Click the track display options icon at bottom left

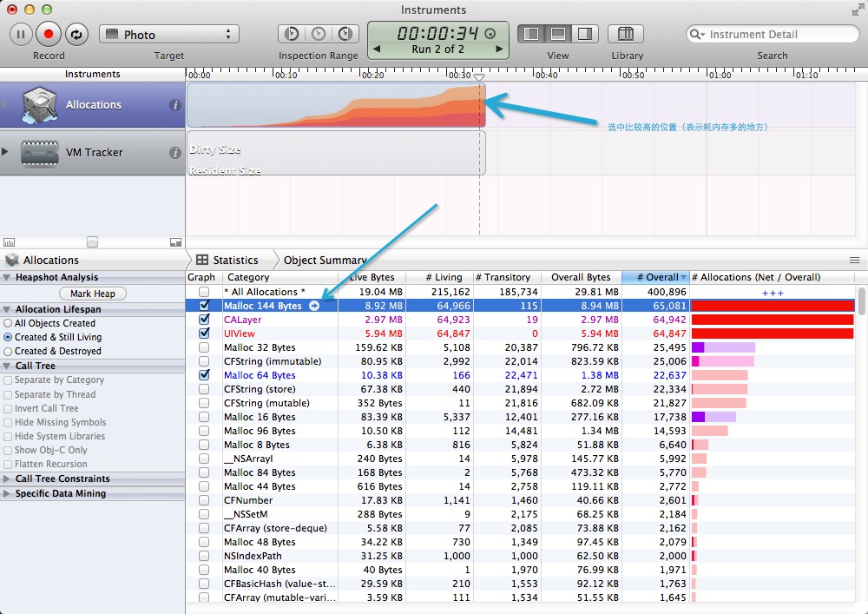click(x=9, y=242)
